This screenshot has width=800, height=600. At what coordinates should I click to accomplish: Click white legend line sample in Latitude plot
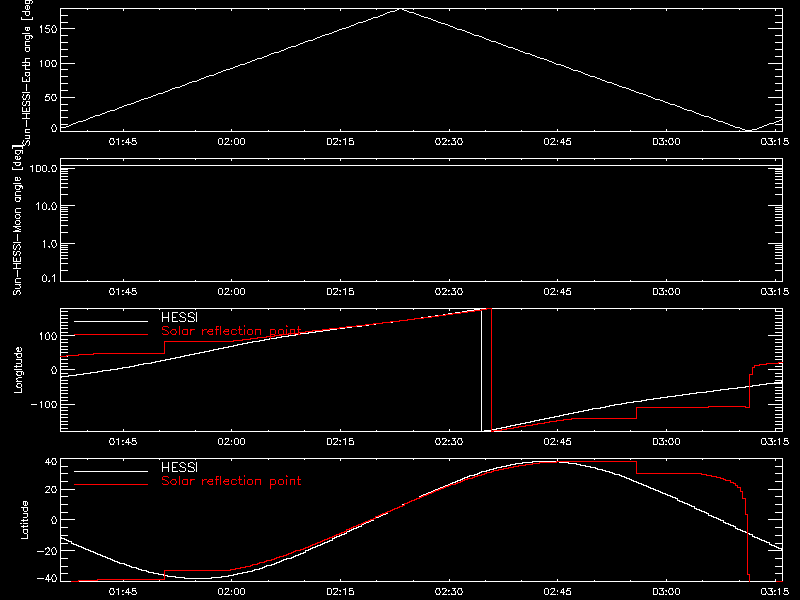coord(111,471)
